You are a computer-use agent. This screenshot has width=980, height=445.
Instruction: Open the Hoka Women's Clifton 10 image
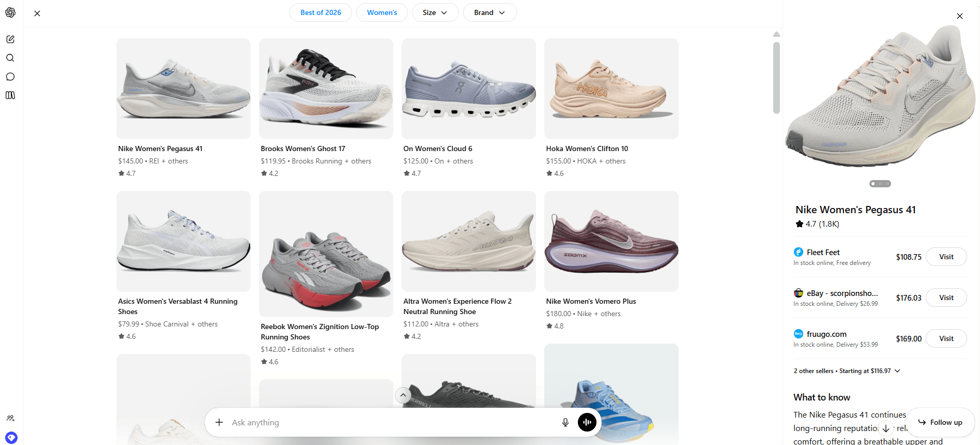pos(611,88)
